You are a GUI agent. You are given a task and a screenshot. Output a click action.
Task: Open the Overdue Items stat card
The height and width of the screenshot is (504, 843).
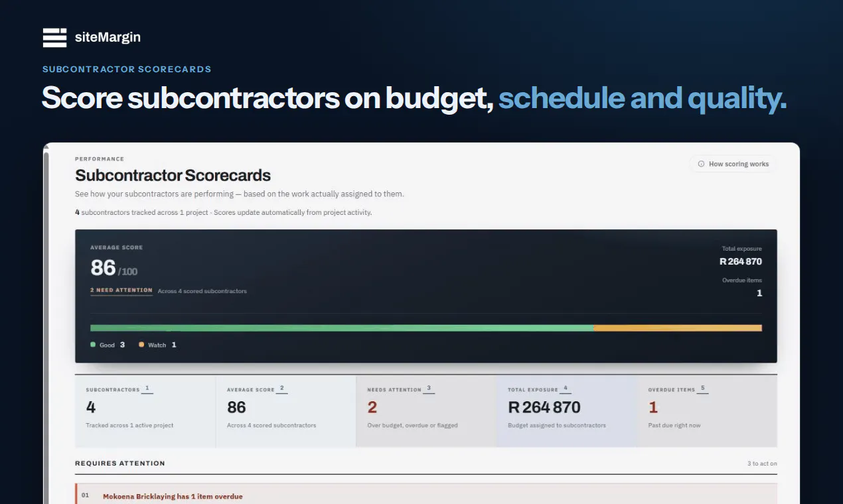coord(707,411)
